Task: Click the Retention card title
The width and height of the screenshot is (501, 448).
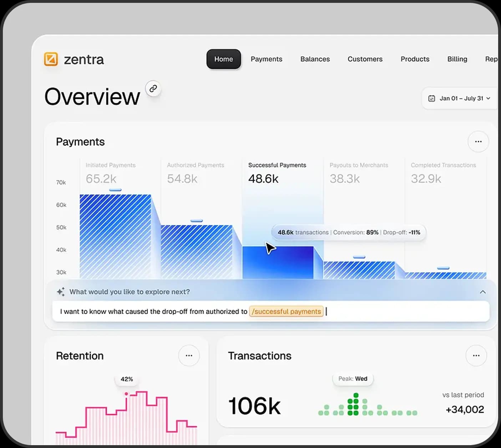Action: click(x=80, y=356)
